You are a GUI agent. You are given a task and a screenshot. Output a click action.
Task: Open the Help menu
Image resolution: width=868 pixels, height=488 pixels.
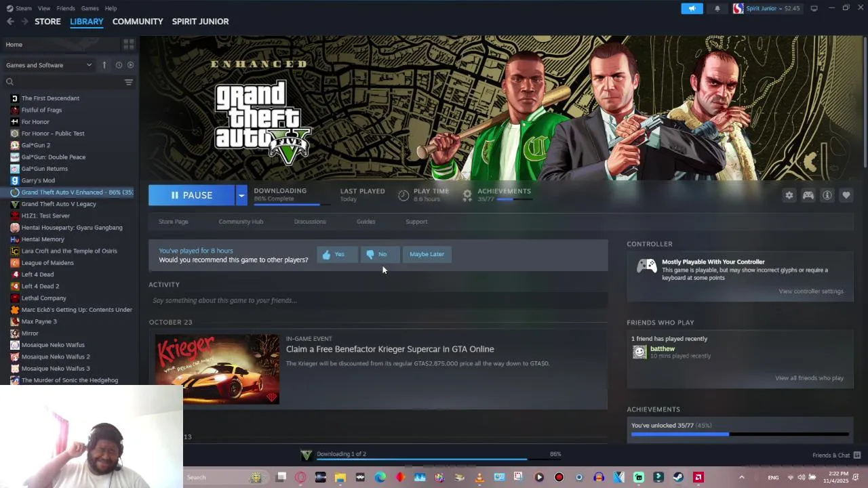(x=111, y=8)
